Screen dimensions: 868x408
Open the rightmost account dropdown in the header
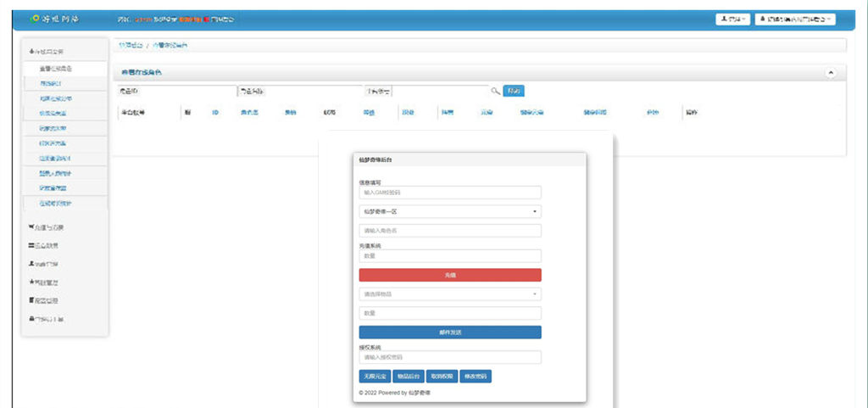coord(795,19)
